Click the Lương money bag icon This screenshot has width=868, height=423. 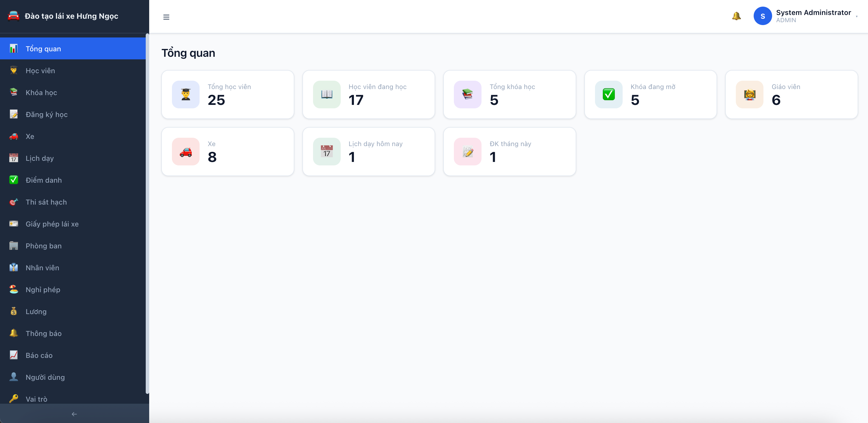(14, 311)
